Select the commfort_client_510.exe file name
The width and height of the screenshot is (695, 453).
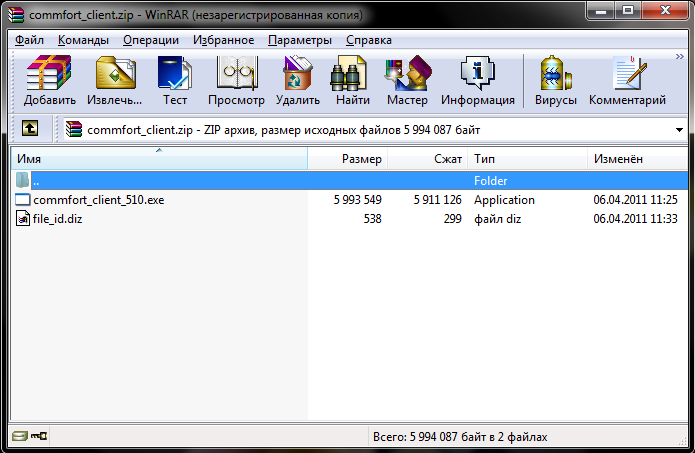click(98, 200)
